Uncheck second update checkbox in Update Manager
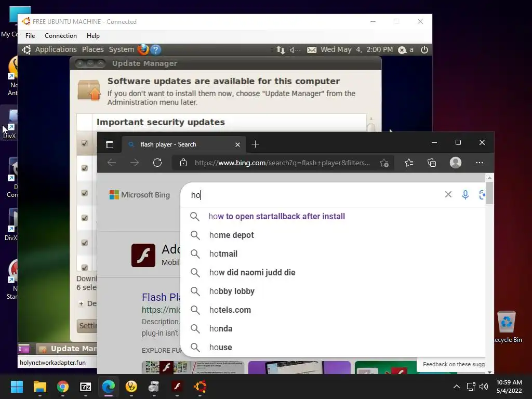532x399 pixels. point(85,168)
